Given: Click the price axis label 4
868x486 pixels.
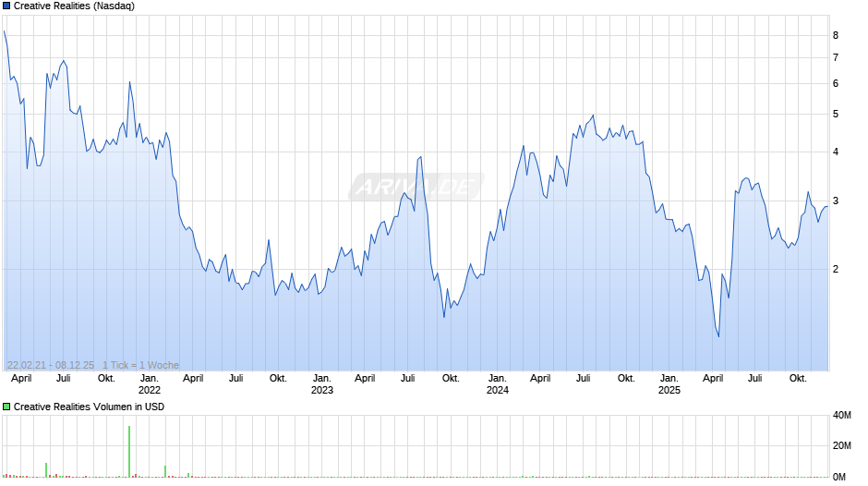Looking at the screenshot, I should pos(836,152).
